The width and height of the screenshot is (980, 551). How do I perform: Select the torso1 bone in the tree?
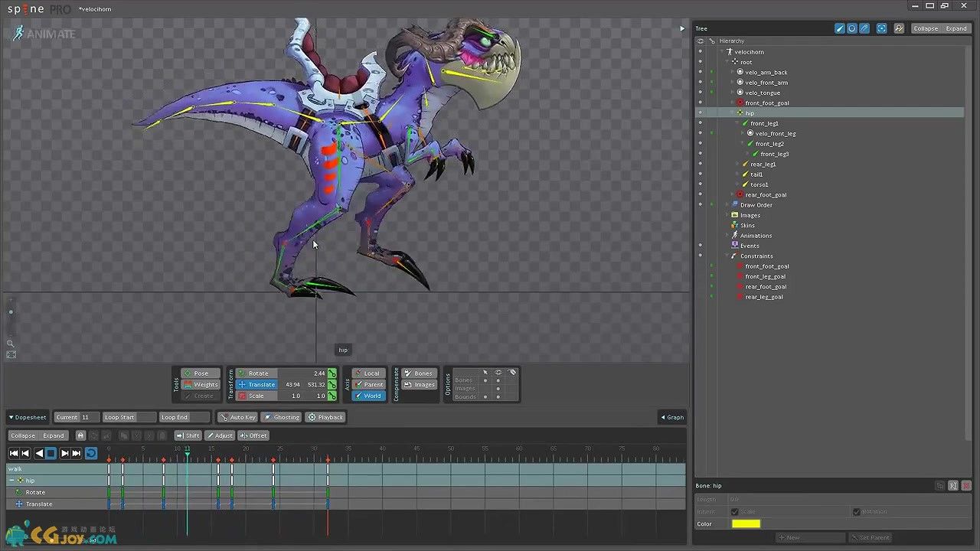pos(759,184)
